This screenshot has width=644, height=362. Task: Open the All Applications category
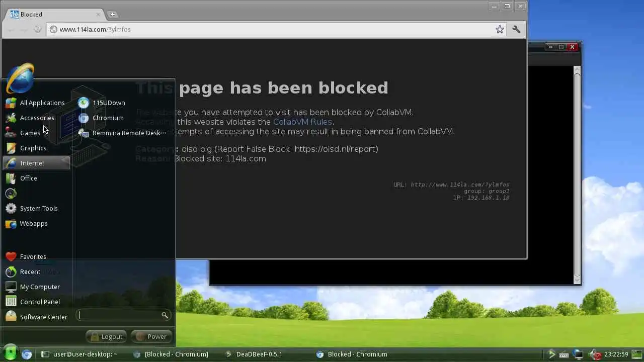(36, 103)
